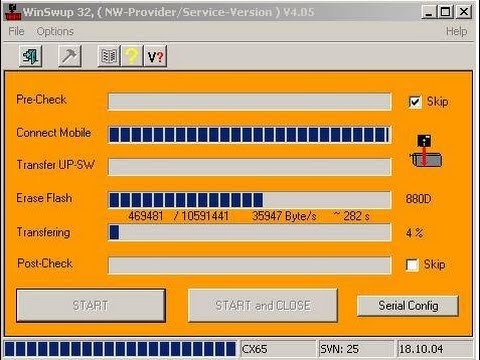The height and width of the screenshot is (360, 480).
Task: Click the 4 % transfer percentage
Action: (414, 233)
